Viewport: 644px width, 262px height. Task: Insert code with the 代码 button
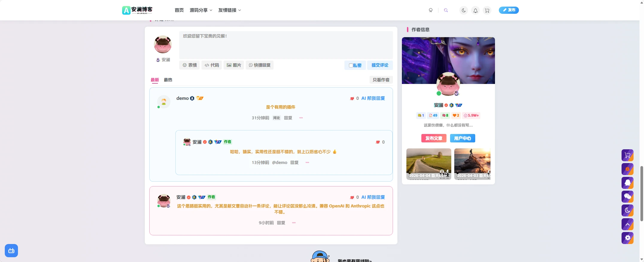tap(212, 65)
